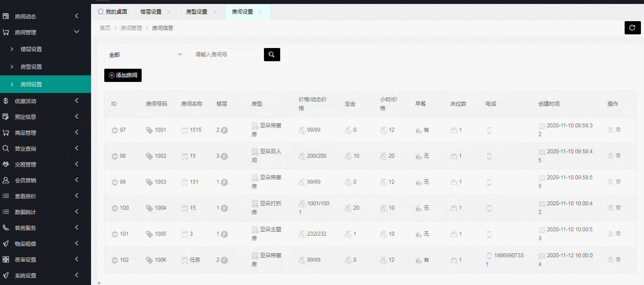The width and height of the screenshot is (644, 285).
Task: Click the 请输入房间号 input field
Action: point(225,55)
